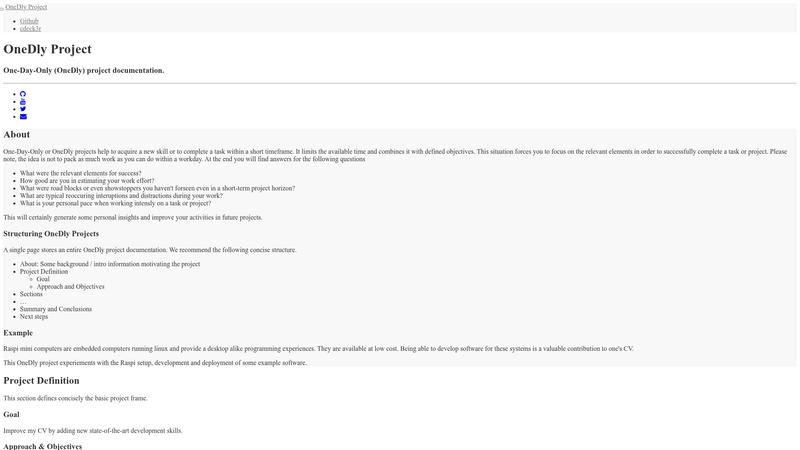
Task: Click the small icon before OneDly Project link
Action: [x=2, y=9]
